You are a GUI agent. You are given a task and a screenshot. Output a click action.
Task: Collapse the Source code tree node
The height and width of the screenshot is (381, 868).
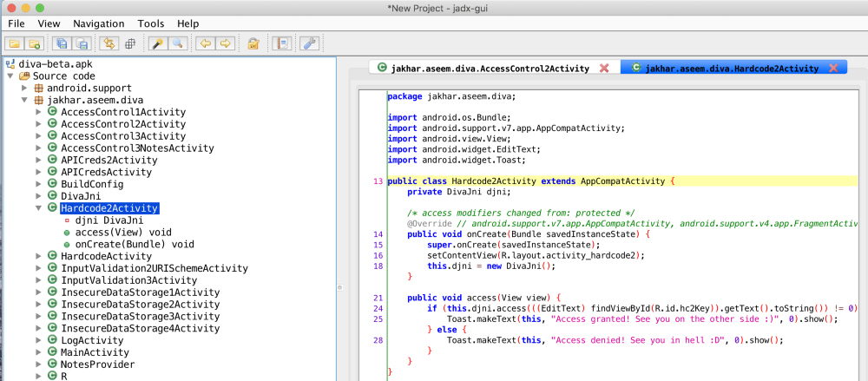pyautogui.click(x=10, y=76)
